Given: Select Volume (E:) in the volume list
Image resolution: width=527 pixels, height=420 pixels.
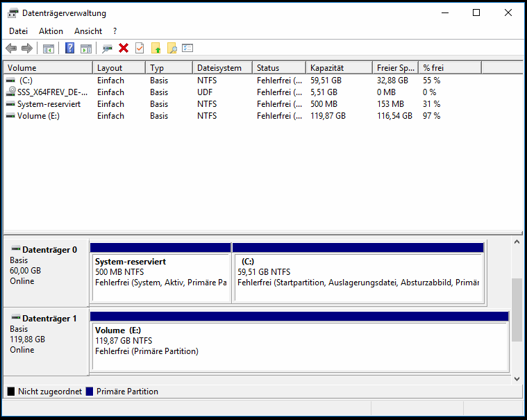Looking at the screenshot, I should pyautogui.click(x=38, y=116).
